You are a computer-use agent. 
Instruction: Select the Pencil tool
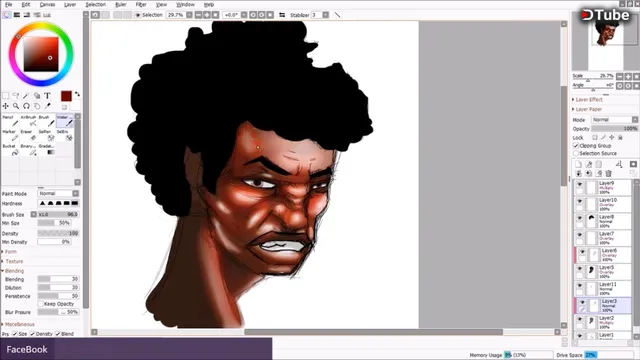(10, 121)
